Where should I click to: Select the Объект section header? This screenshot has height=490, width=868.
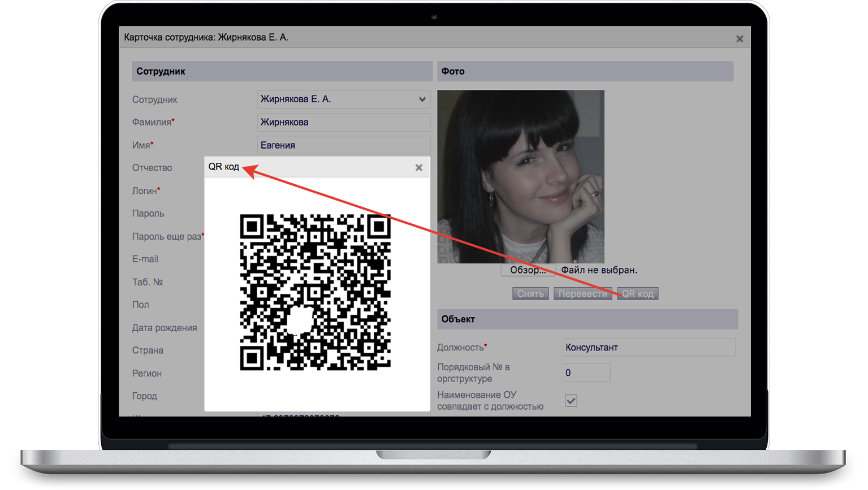pyautogui.click(x=587, y=319)
